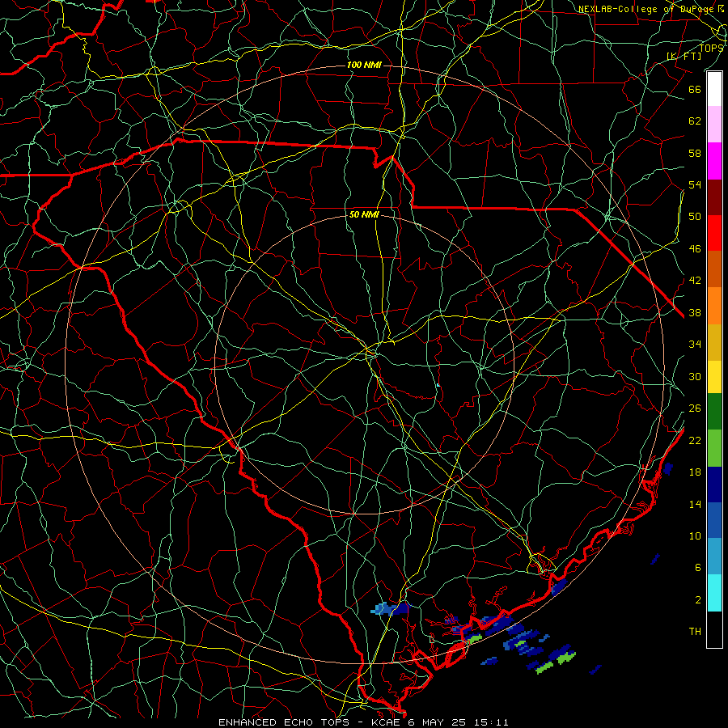
Task: Click the light blue 14 legend swatch
Action: (715, 557)
